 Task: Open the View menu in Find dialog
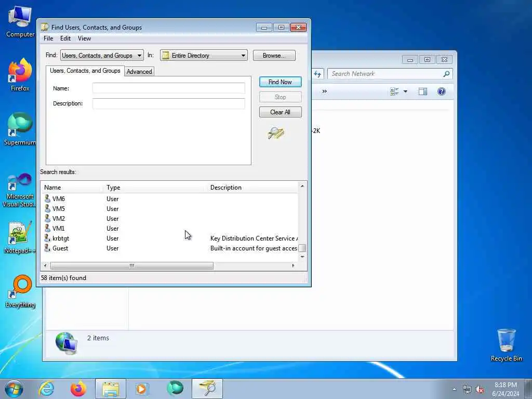click(x=84, y=38)
